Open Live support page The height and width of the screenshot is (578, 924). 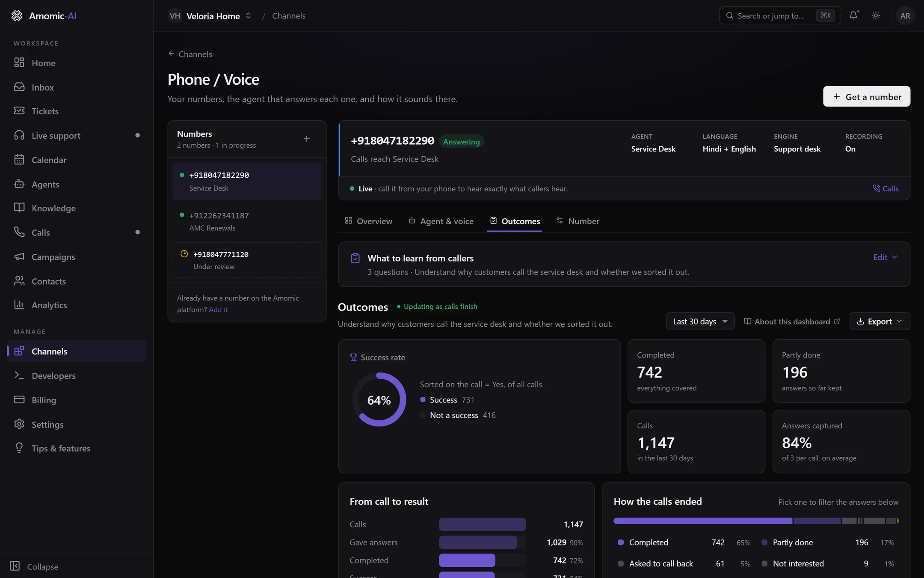[77, 136]
